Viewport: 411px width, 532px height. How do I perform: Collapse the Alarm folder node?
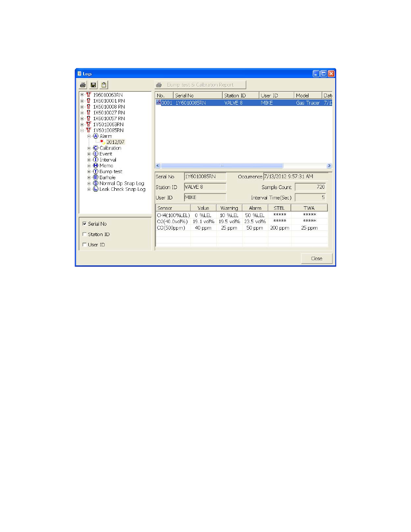pyautogui.click(x=89, y=136)
